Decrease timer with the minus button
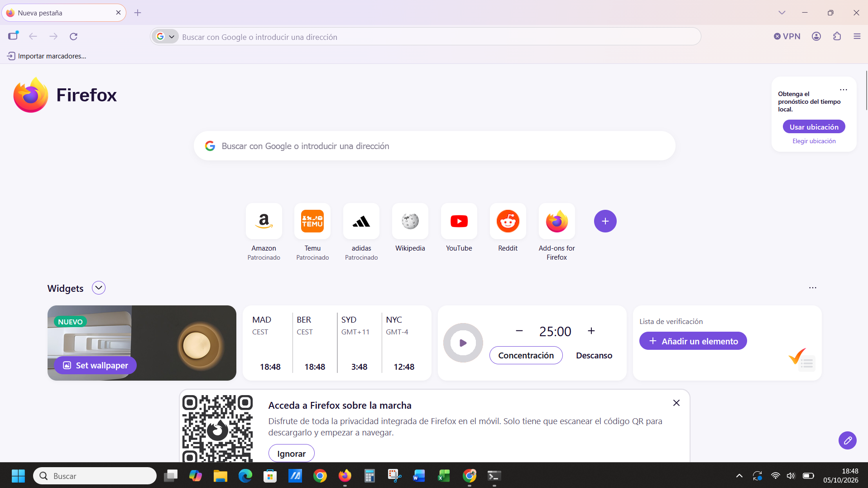868x488 pixels. pos(519,331)
